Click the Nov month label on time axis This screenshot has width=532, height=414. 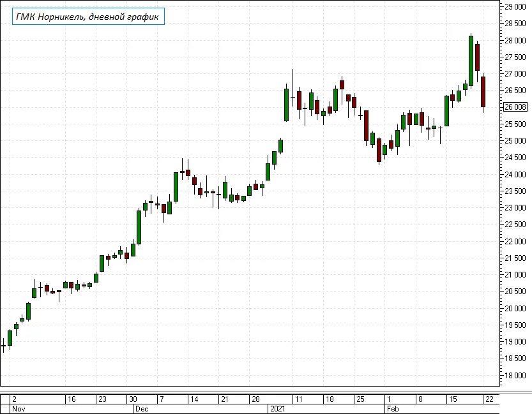pos(19,409)
